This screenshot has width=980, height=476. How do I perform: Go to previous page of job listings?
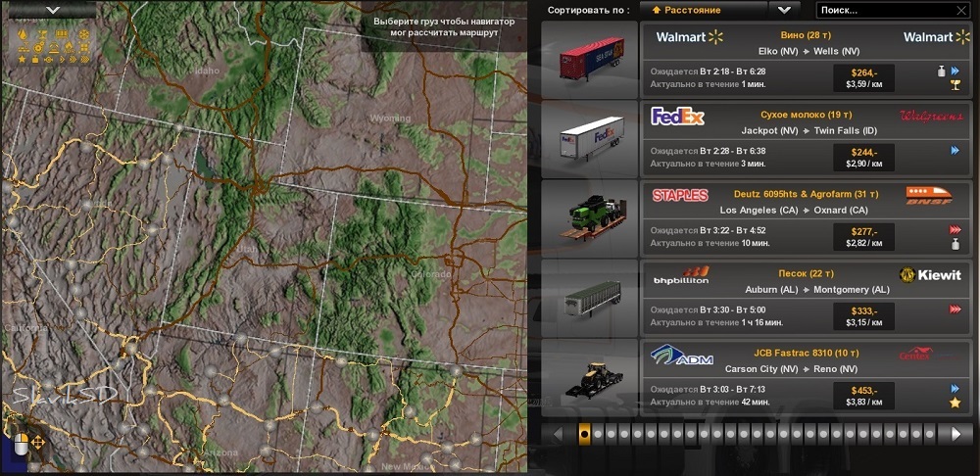(558, 433)
